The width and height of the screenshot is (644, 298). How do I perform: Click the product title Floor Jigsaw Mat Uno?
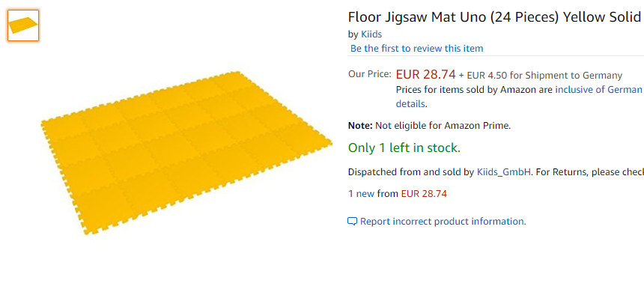tap(494, 17)
